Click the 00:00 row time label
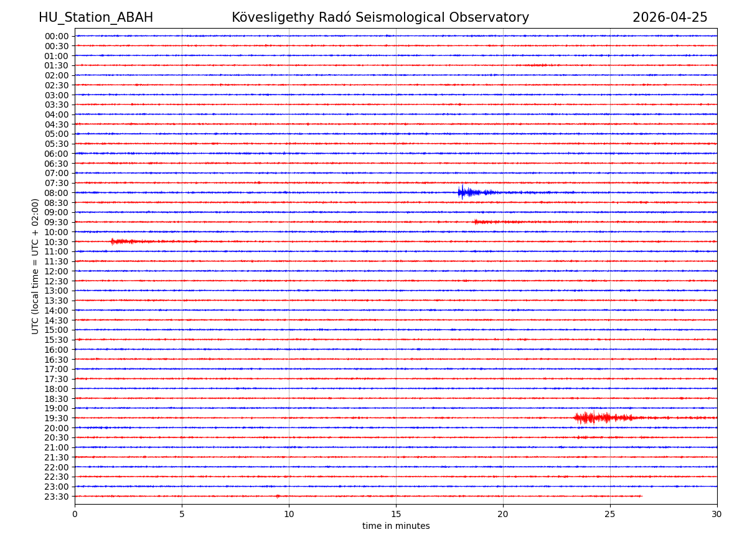The height and width of the screenshot is (560, 747). click(57, 36)
